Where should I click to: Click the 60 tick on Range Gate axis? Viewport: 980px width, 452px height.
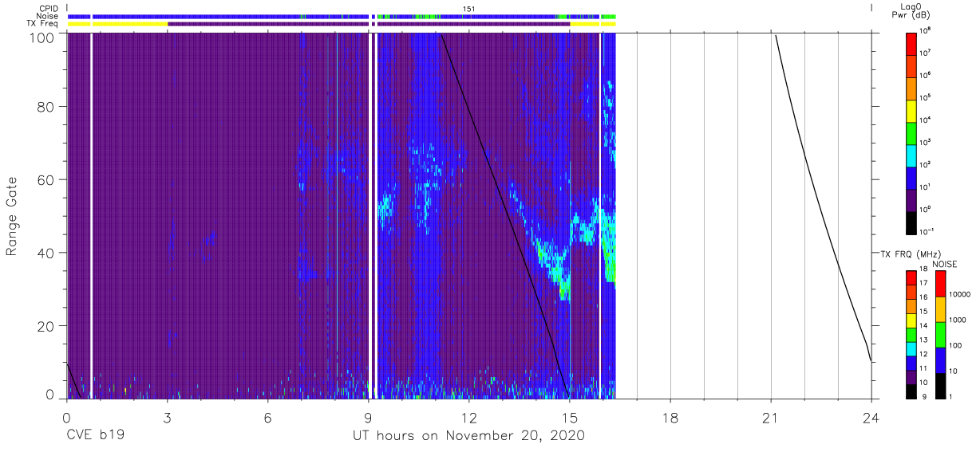click(x=47, y=179)
